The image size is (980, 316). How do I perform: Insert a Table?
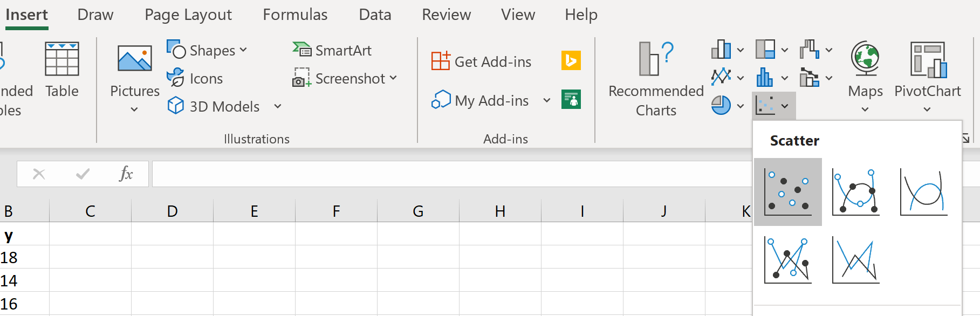pyautogui.click(x=62, y=70)
